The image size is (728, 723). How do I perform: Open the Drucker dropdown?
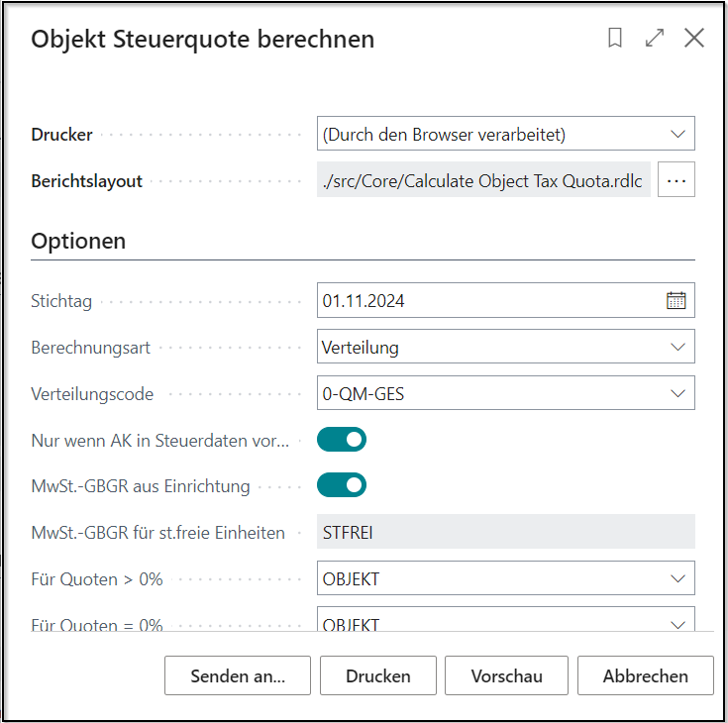(506, 133)
